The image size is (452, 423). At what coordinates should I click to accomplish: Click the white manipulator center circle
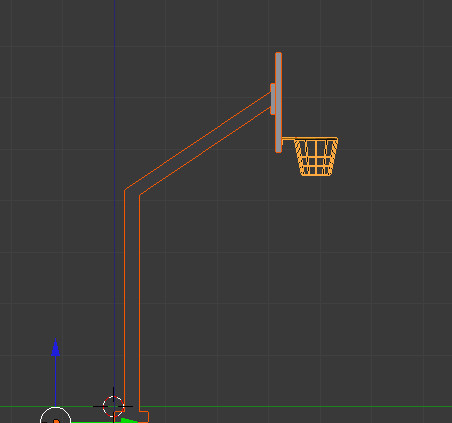[55, 415]
